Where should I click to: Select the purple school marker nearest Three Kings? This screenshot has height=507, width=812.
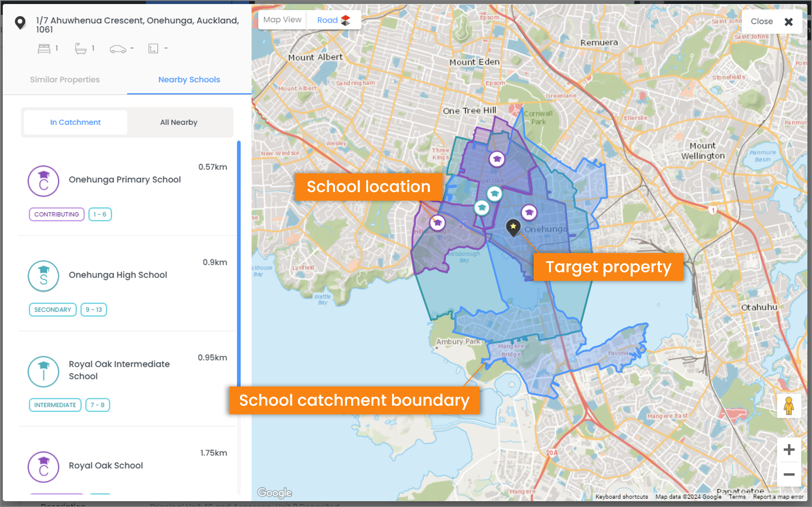click(497, 158)
